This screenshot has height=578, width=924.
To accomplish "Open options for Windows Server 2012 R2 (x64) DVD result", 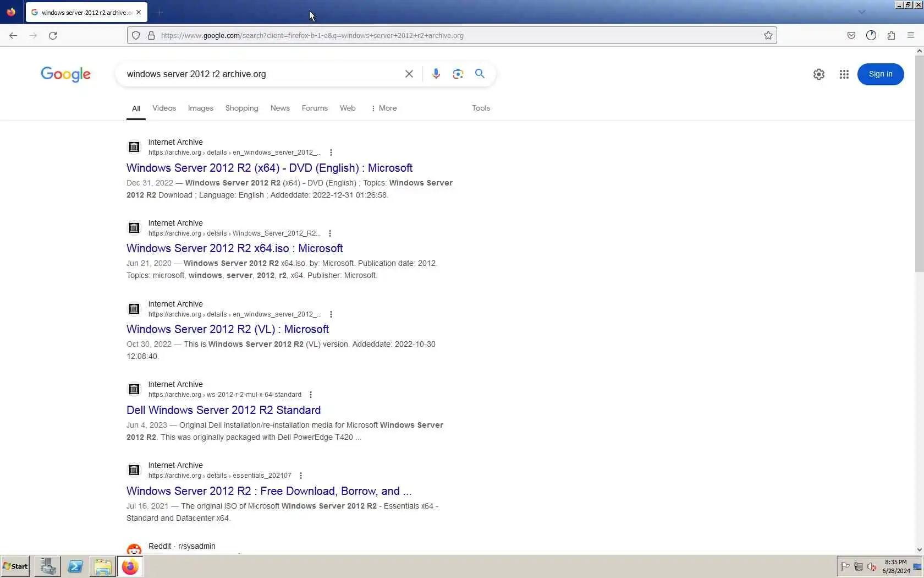I will click(331, 152).
